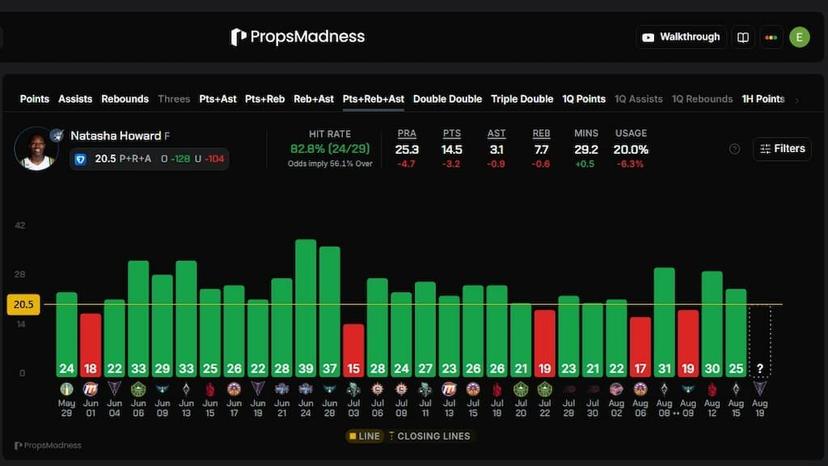Screen dimensions: 828x466
Task: Click the opponent logo above Jul 18
Action: point(497,389)
